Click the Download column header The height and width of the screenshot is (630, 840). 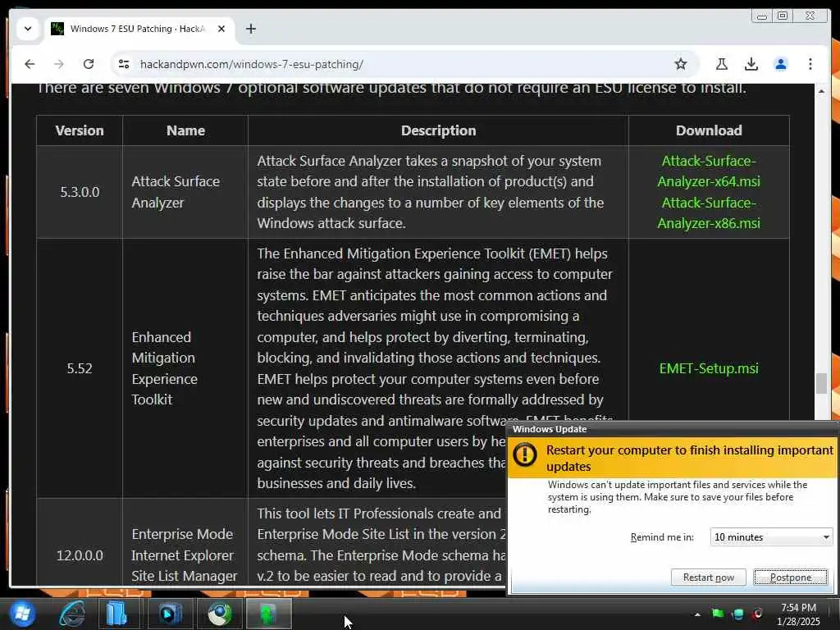708,130
